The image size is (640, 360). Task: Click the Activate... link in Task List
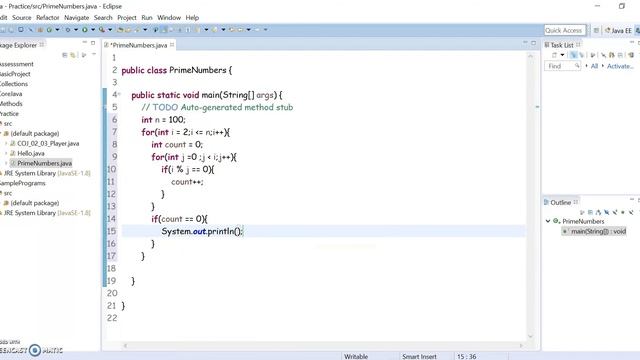pos(620,66)
